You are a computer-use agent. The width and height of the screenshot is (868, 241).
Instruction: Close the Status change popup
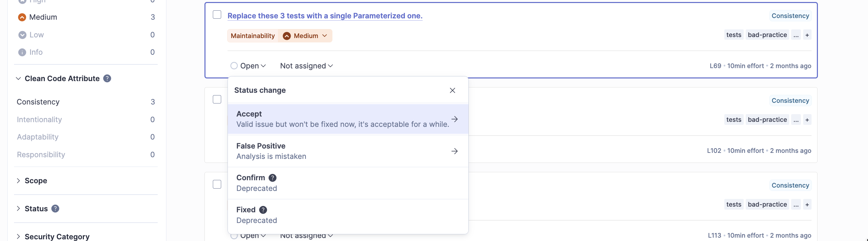click(x=452, y=90)
